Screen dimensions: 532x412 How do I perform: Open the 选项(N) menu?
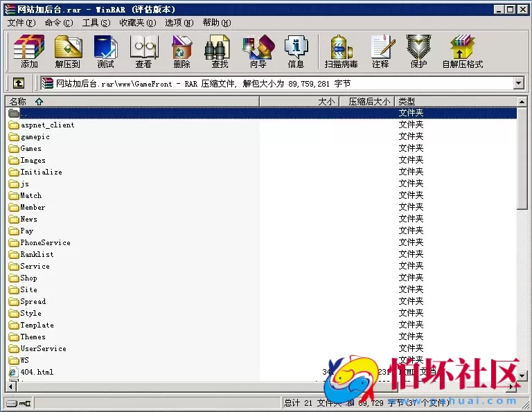179,23
